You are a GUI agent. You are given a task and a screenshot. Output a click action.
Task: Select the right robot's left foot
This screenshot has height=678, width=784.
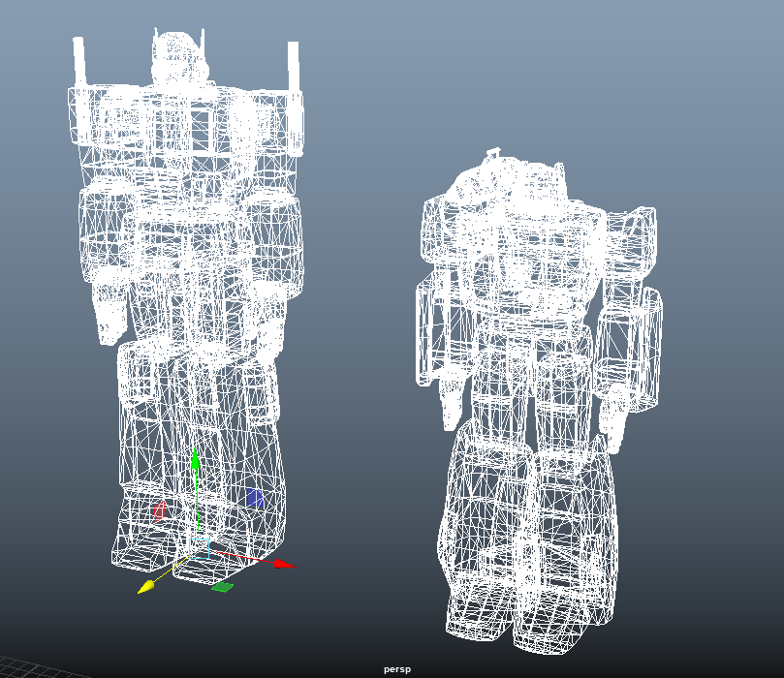click(477, 616)
